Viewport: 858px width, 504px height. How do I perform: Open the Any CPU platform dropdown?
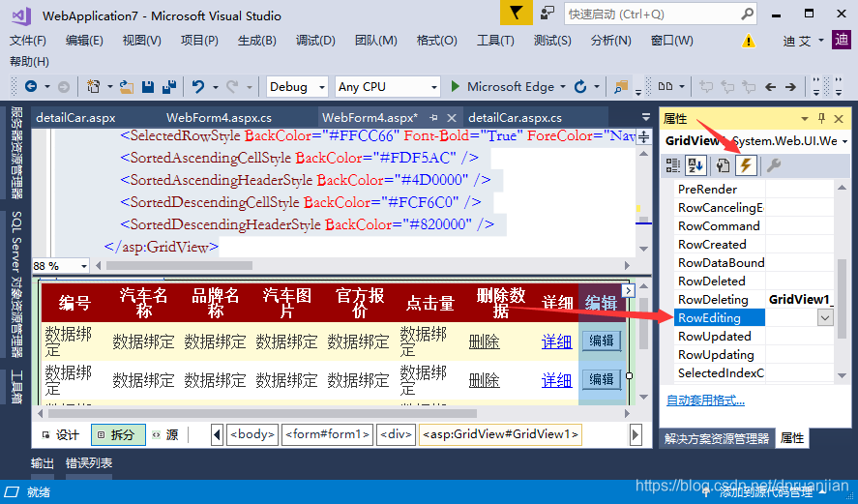pyautogui.click(x=434, y=87)
